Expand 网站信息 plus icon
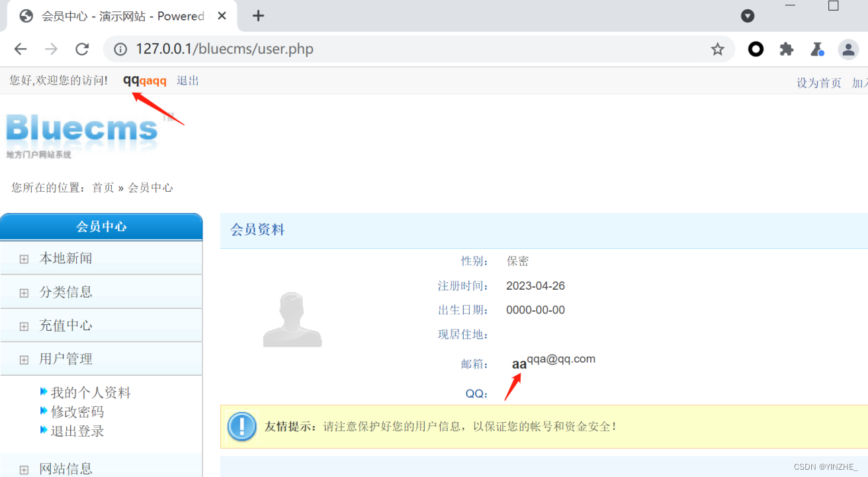 click(24, 470)
